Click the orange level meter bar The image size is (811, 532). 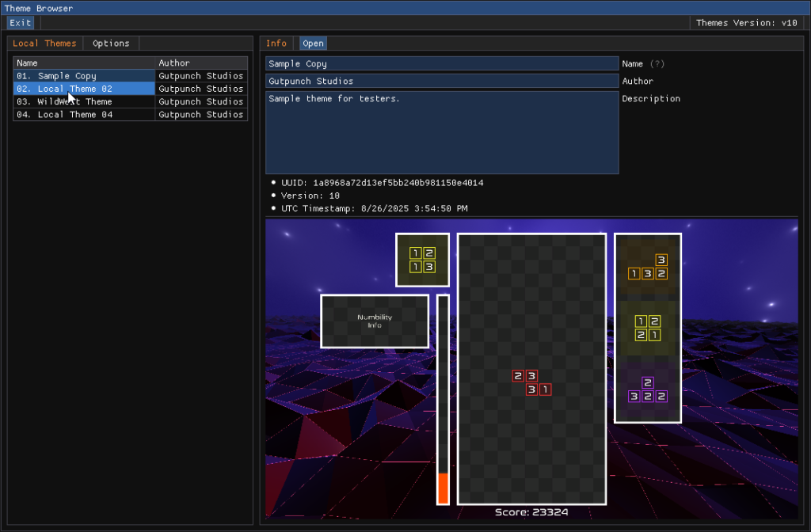(443, 488)
